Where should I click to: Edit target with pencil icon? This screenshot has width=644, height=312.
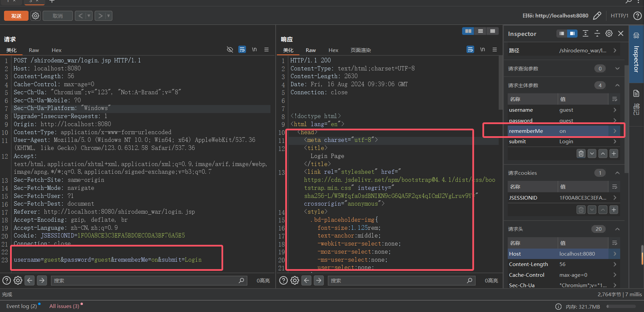click(x=597, y=16)
